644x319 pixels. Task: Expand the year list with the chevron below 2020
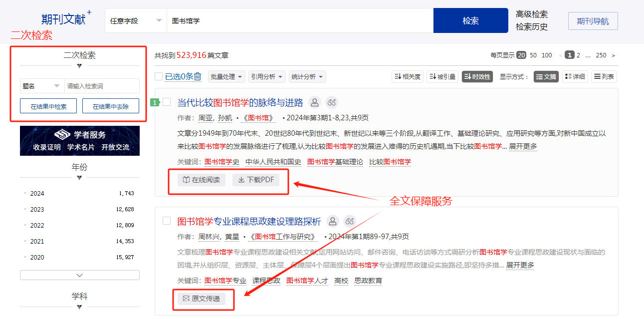click(79, 275)
